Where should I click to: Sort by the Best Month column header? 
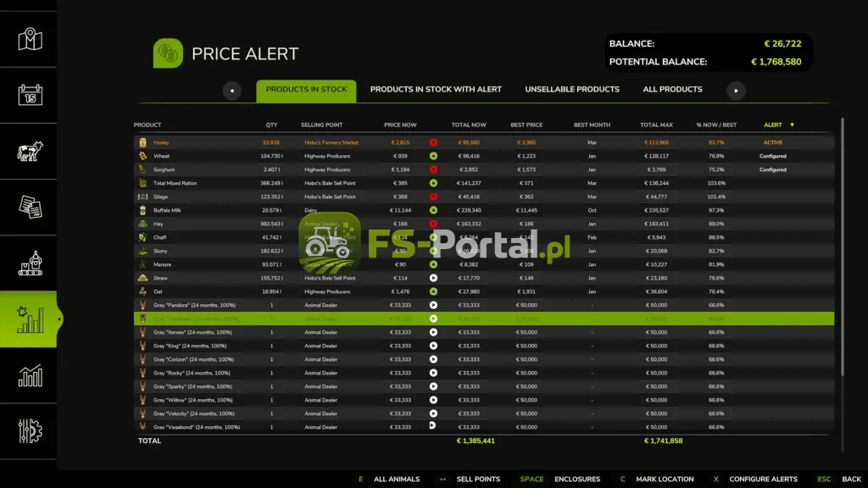pos(592,125)
